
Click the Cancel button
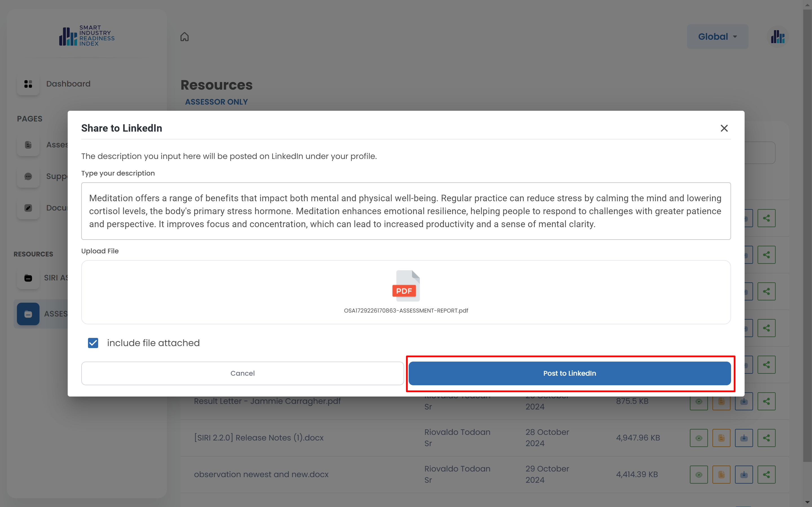coord(242,373)
